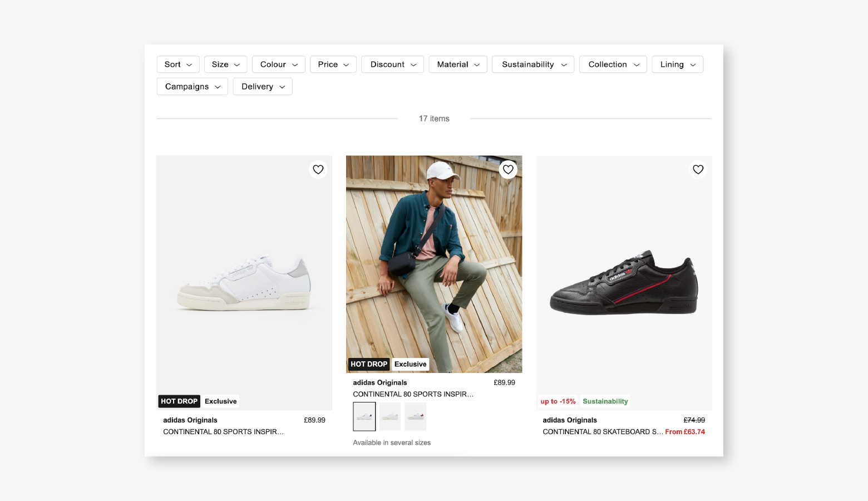Open the Discount filter
Screen dimensions: 868x501
click(393, 65)
